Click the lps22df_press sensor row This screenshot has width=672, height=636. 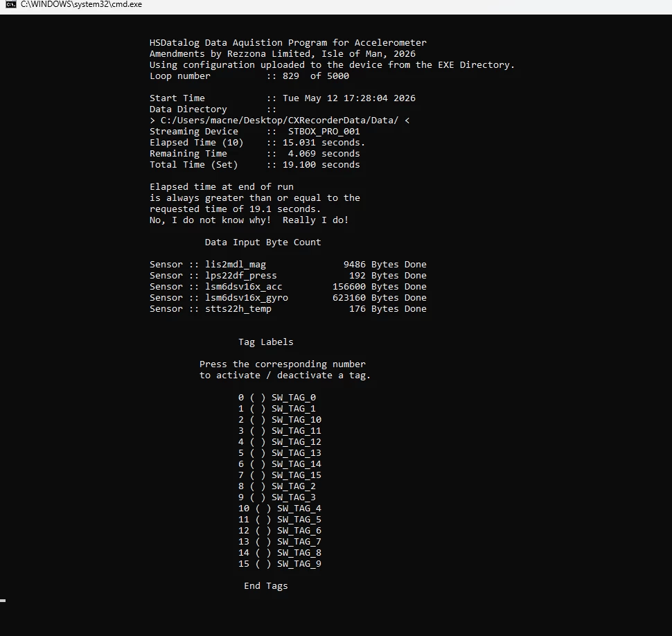tap(288, 276)
